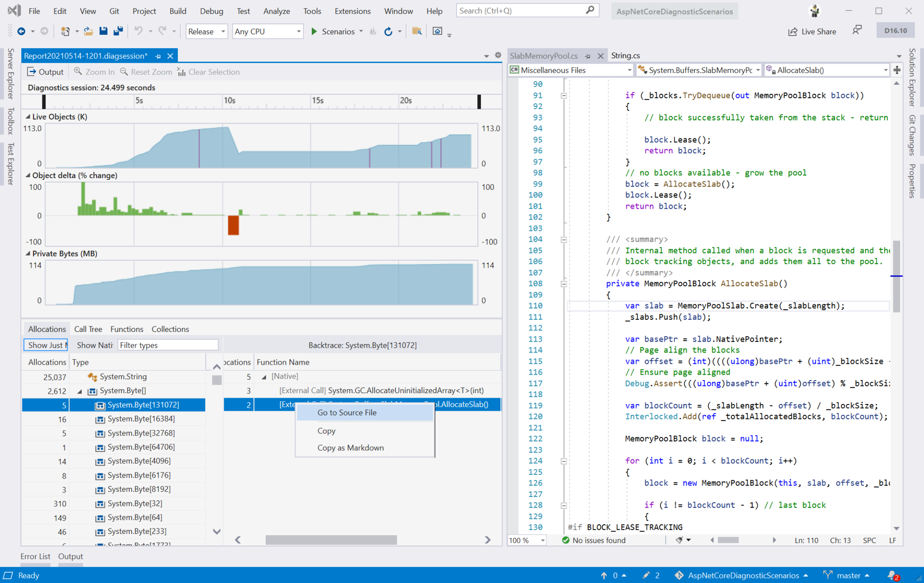Collapse the if block fold at line 128
924x583 pixels.
[x=564, y=505]
